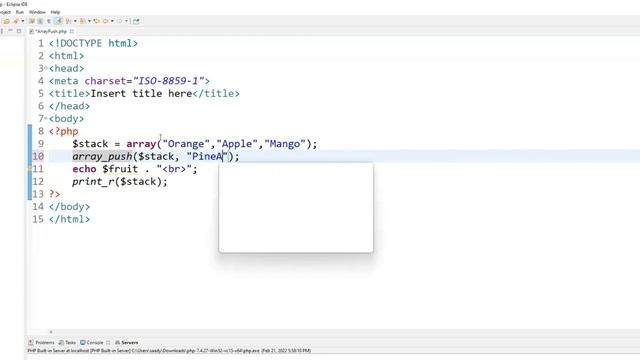
Task: Click the DOCTYPE html line
Action: 93,43
